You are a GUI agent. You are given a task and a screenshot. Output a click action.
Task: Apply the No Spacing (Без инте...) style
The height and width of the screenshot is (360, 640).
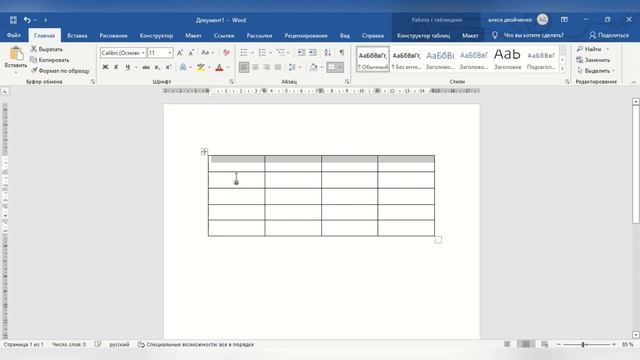tap(407, 59)
